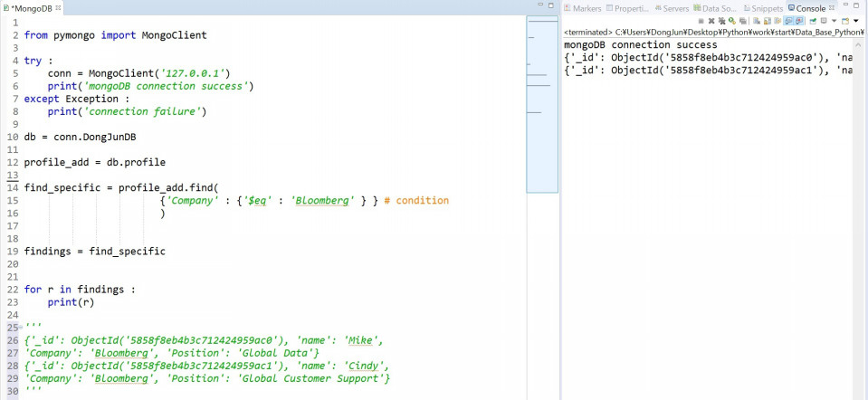Open the Data Source Explorer tab
Screen dimensions: 868x400
coord(715,8)
